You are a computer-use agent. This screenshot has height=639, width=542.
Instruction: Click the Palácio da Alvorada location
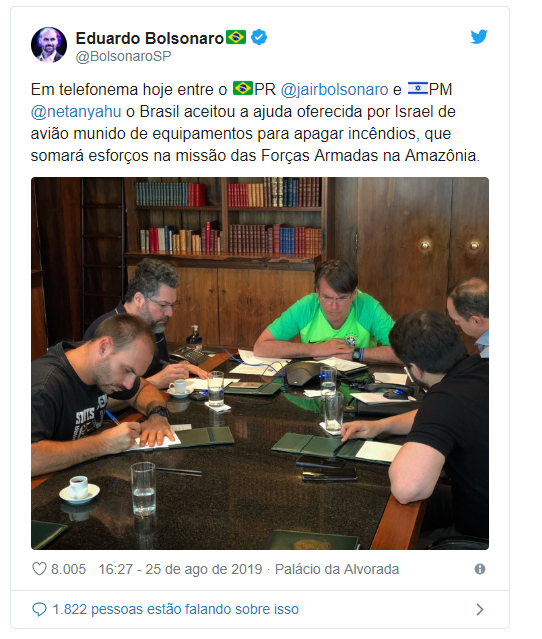(x=337, y=569)
